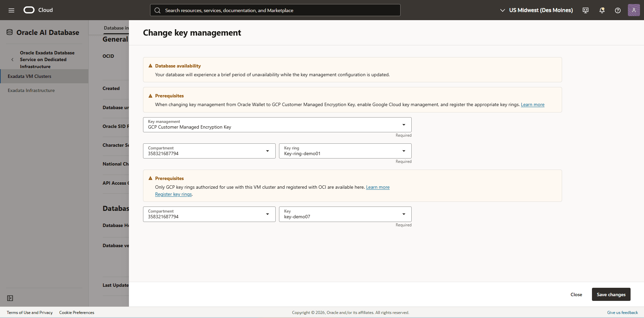The image size is (644, 318).
Task: Open the help question mark menu
Action: click(617, 10)
